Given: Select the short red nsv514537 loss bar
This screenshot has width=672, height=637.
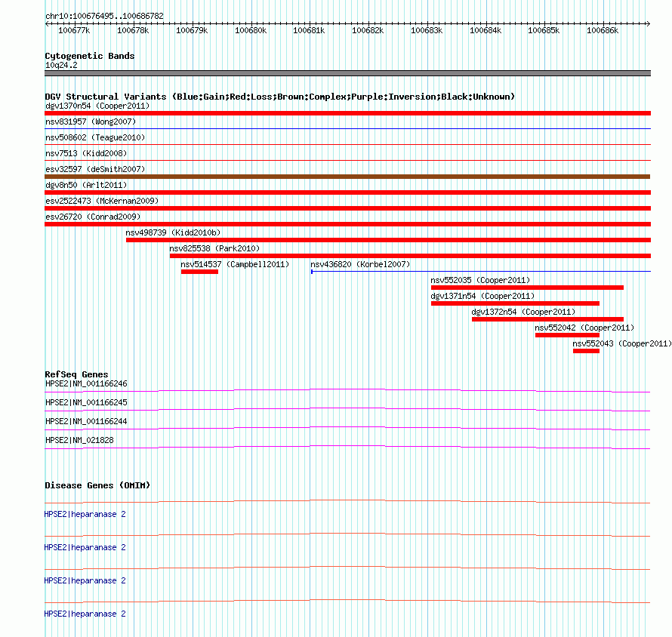Looking at the screenshot, I should (x=200, y=272).
